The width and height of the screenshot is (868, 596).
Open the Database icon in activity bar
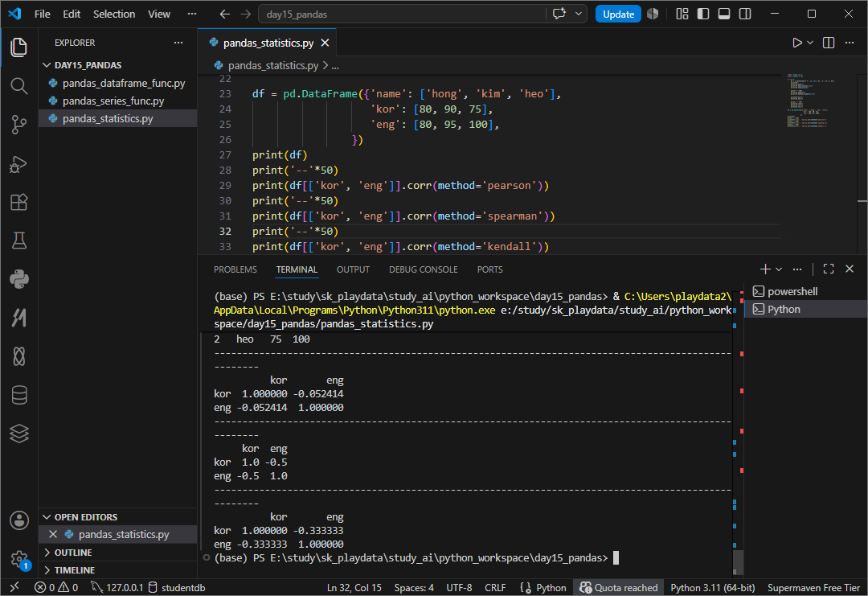tap(18, 395)
